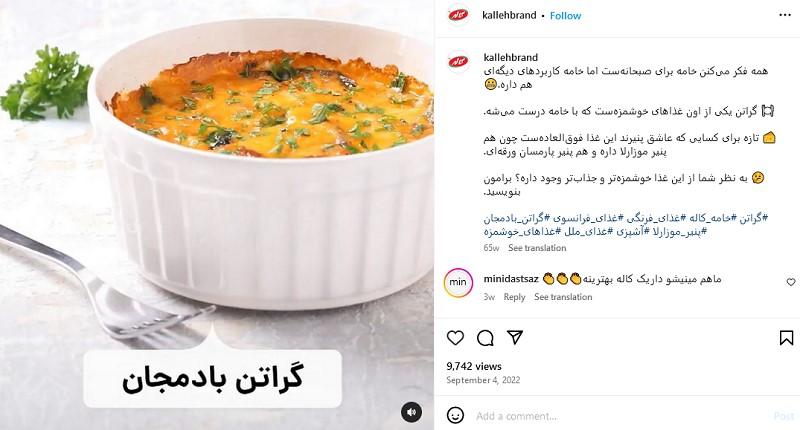
Task: See the translation of the caption
Action: point(537,248)
